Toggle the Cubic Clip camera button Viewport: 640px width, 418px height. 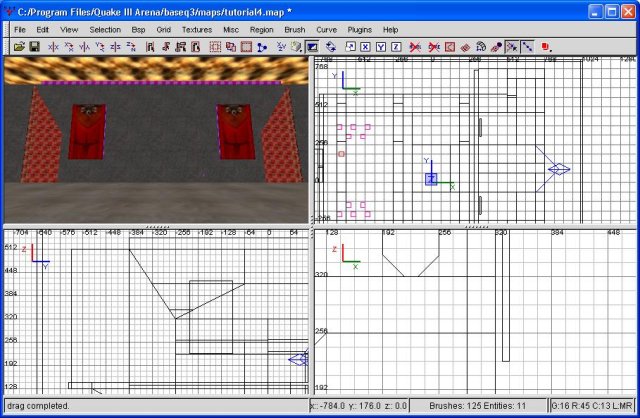pos(312,47)
